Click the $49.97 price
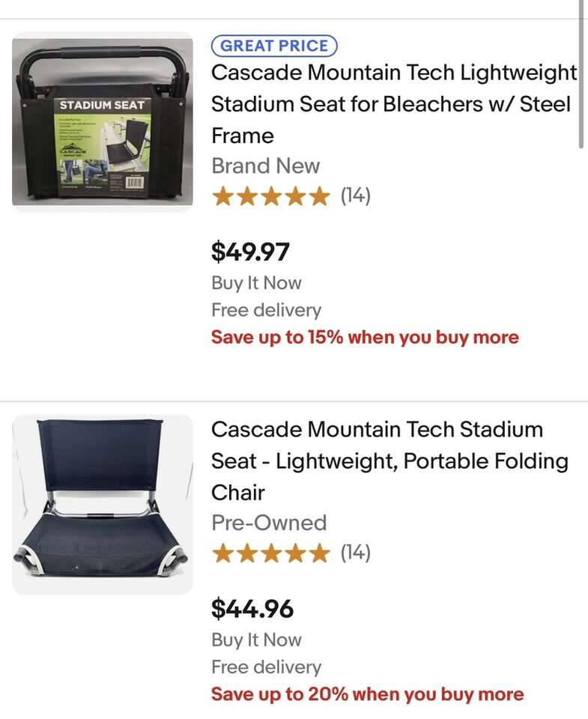Screen dimensions: 588x719 (x=250, y=252)
